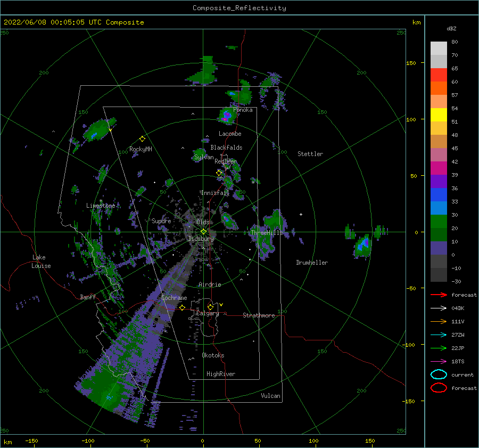
Task: Click yellow diamond marker above Calgary label
Action: click(x=210, y=307)
